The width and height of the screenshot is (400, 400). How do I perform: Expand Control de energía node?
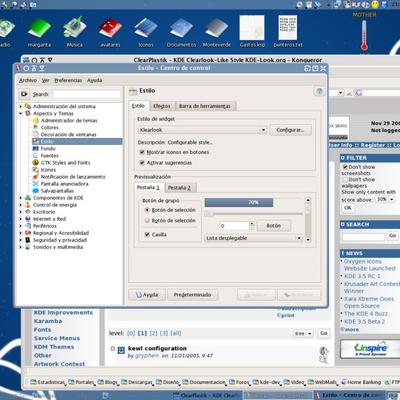[x=21, y=205]
